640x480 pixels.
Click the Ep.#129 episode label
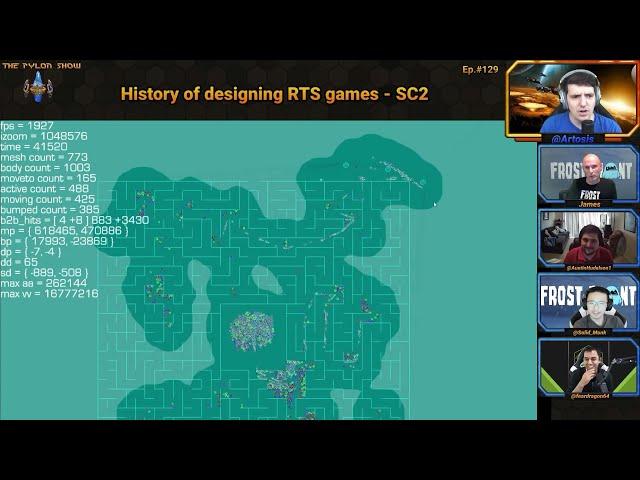(480, 69)
